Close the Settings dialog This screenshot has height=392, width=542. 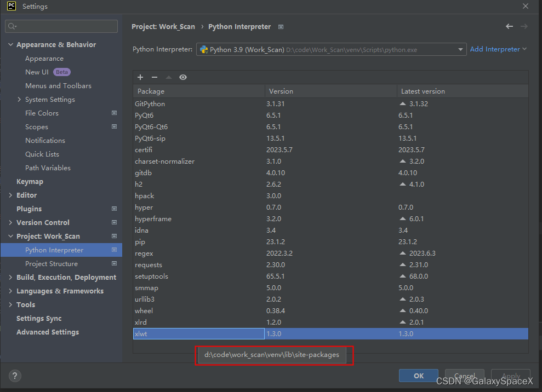(x=526, y=6)
